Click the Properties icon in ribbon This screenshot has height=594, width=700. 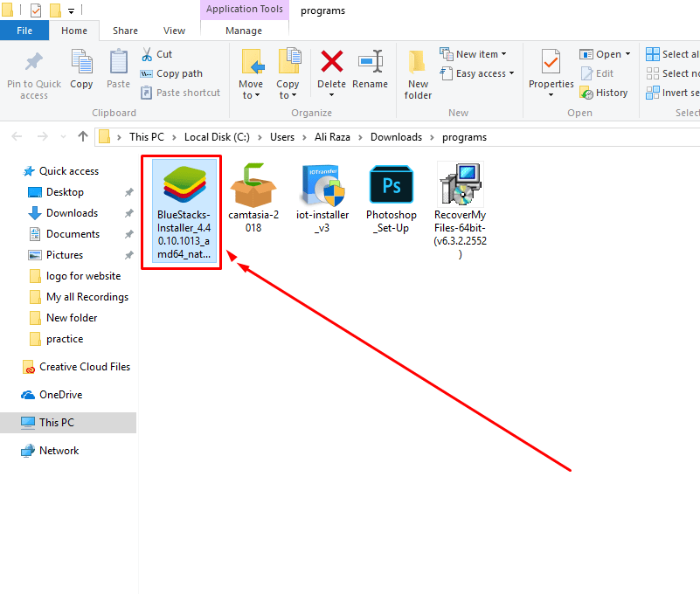(550, 70)
